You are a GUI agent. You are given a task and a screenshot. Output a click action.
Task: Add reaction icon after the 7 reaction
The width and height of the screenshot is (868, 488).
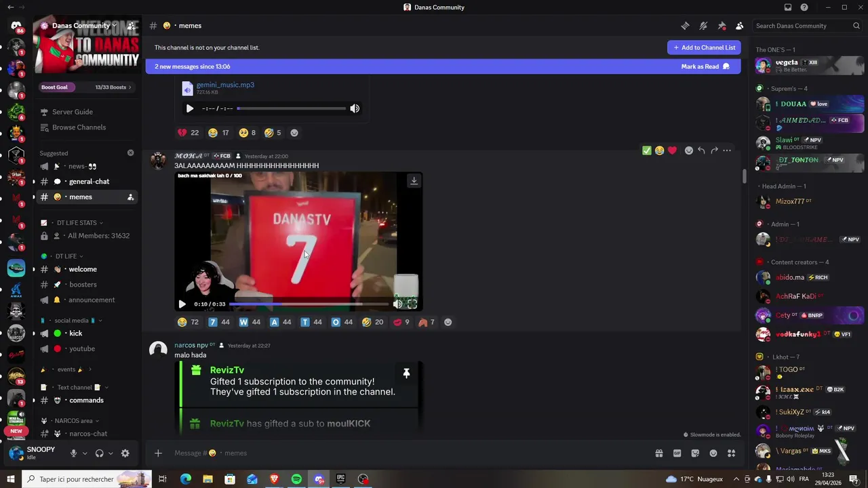coord(448,323)
